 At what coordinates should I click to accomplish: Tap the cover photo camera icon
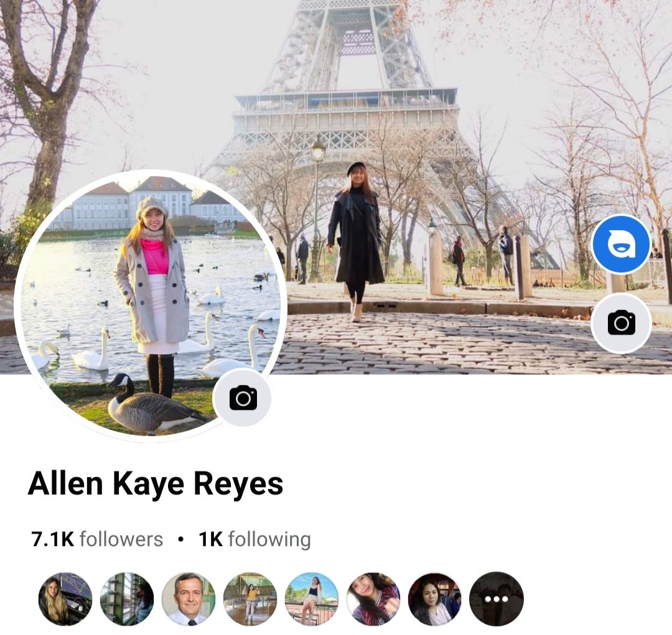621,323
